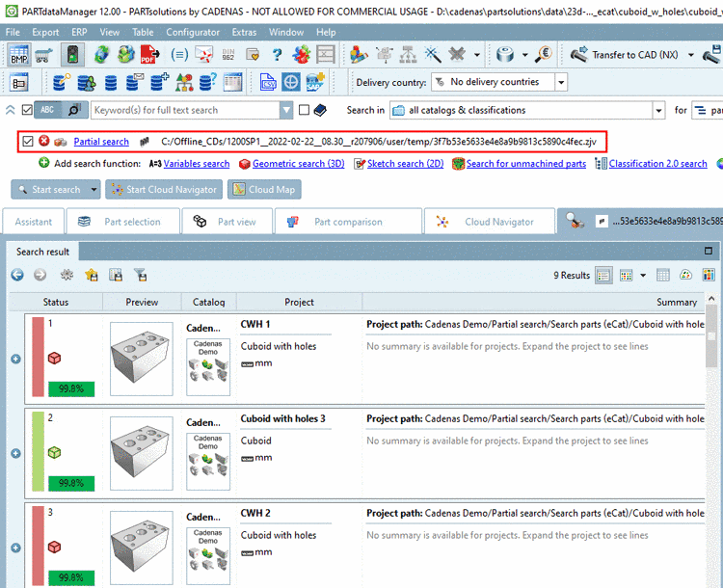
Task: Click the database with question mark icon
Action: tap(208, 82)
